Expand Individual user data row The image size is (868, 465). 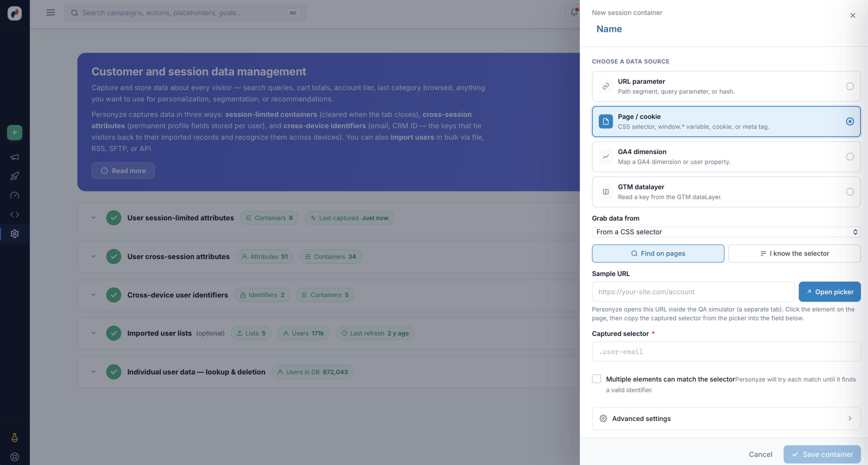(94, 372)
